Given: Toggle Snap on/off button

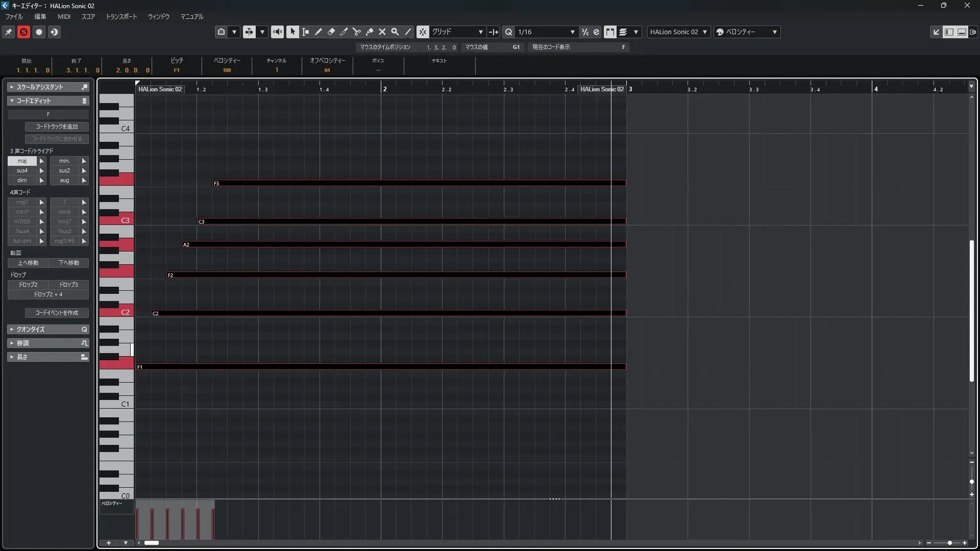Looking at the screenshot, I should coord(423,32).
